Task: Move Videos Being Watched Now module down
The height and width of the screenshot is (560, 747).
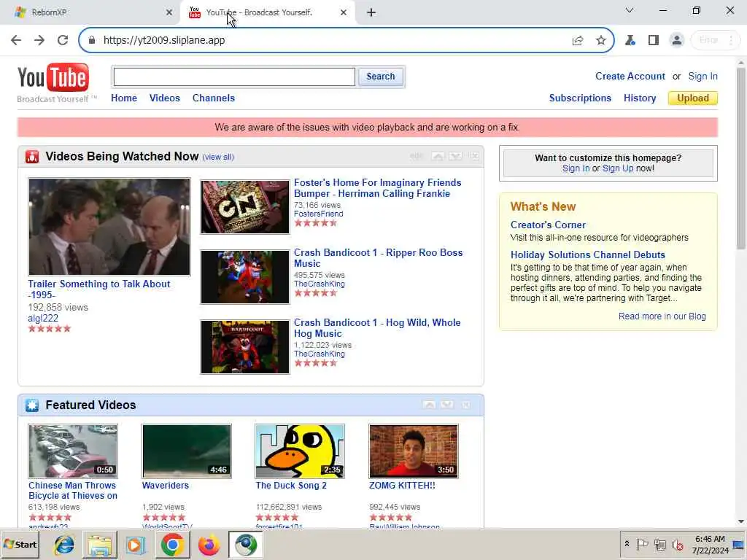Action: [455, 156]
